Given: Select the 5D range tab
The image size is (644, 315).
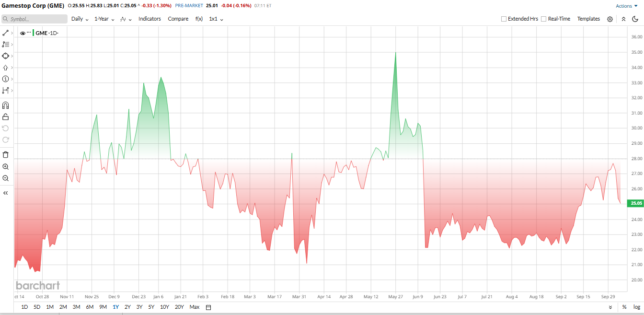Looking at the screenshot, I should click(37, 307).
